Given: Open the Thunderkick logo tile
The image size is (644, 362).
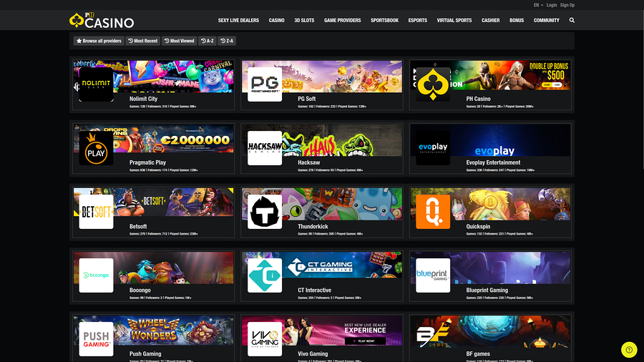Looking at the screenshot, I should click(x=265, y=211).
